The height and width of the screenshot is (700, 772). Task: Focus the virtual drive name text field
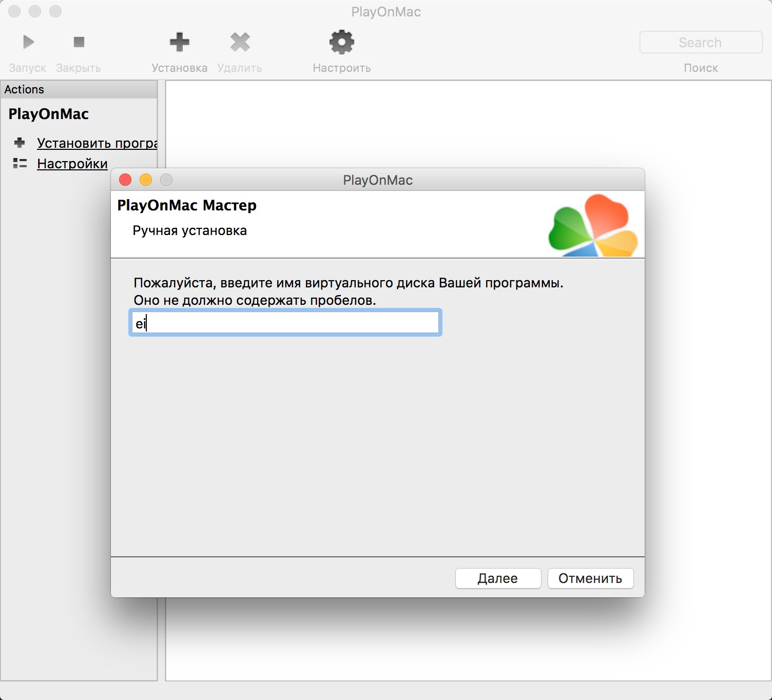click(285, 323)
